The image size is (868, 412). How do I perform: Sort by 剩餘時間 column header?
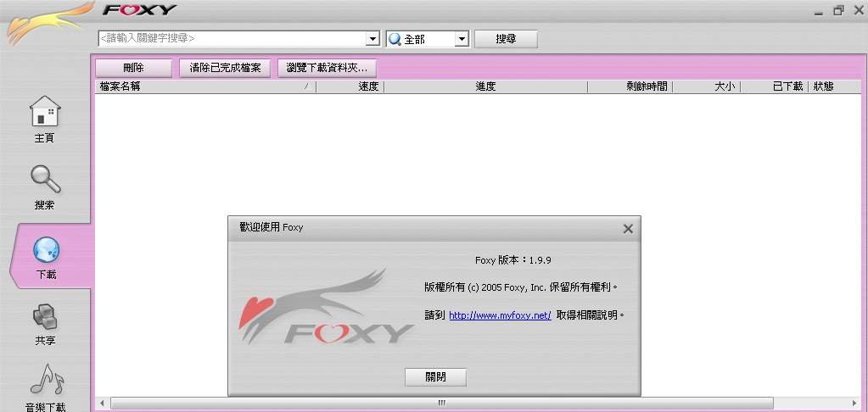pyautogui.click(x=630, y=86)
